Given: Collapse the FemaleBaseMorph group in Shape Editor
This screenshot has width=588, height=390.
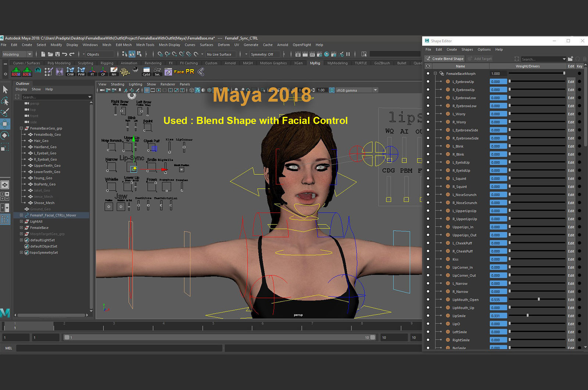Looking at the screenshot, I should pyautogui.click(x=435, y=74).
